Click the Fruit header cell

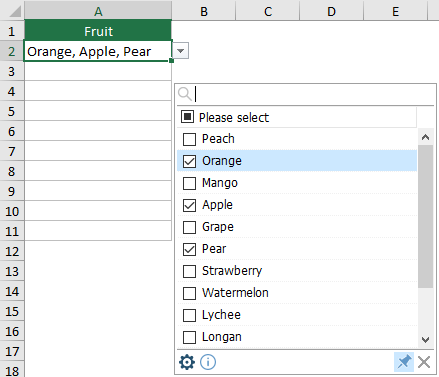98,31
